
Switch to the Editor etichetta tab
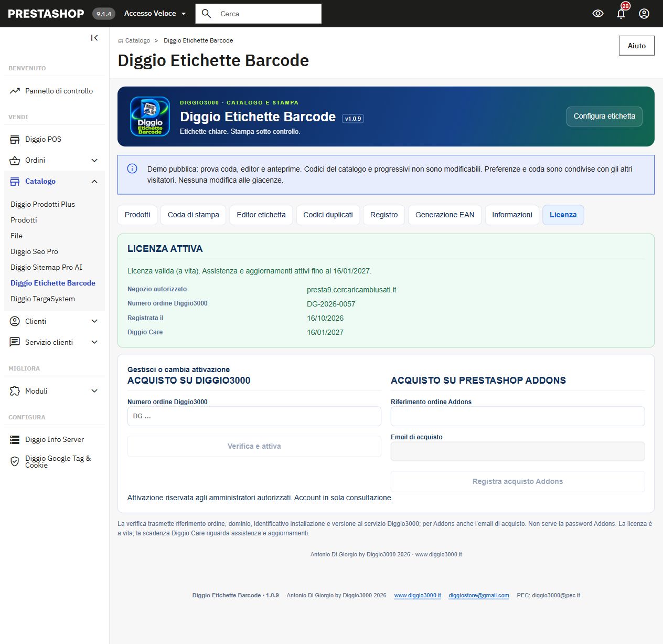261,215
